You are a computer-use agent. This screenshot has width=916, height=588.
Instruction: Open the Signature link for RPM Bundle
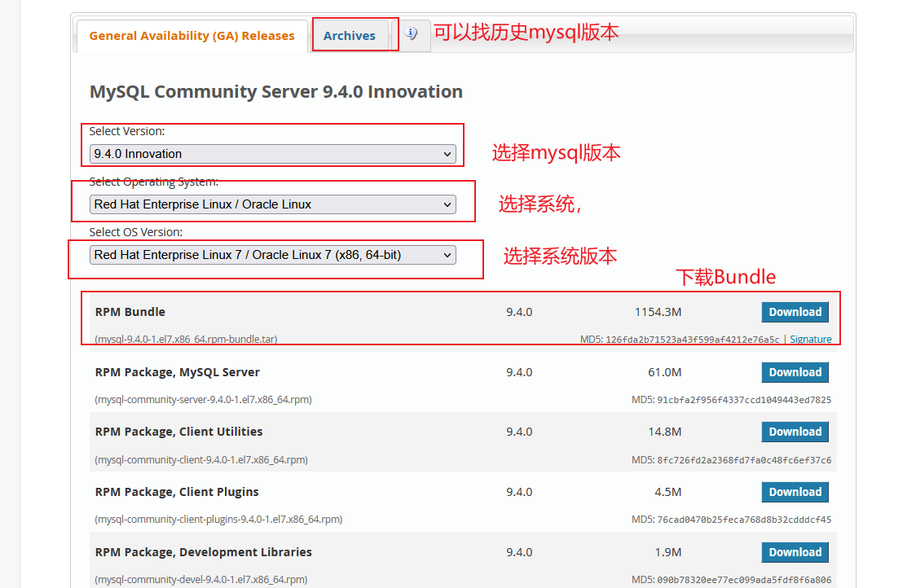pyautogui.click(x=810, y=340)
